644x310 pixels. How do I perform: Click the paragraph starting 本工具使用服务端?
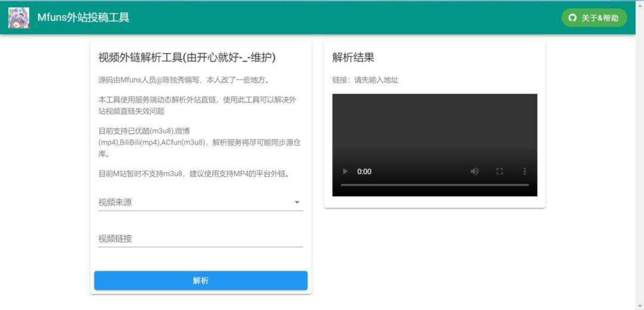click(x=197, y=105)
